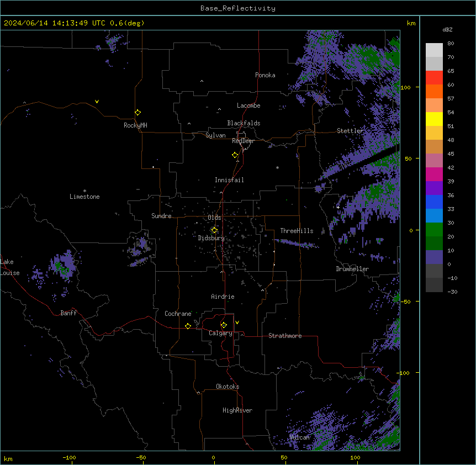
Task: Click the yellow V marker east of Calgary
Action: [237, 323]
